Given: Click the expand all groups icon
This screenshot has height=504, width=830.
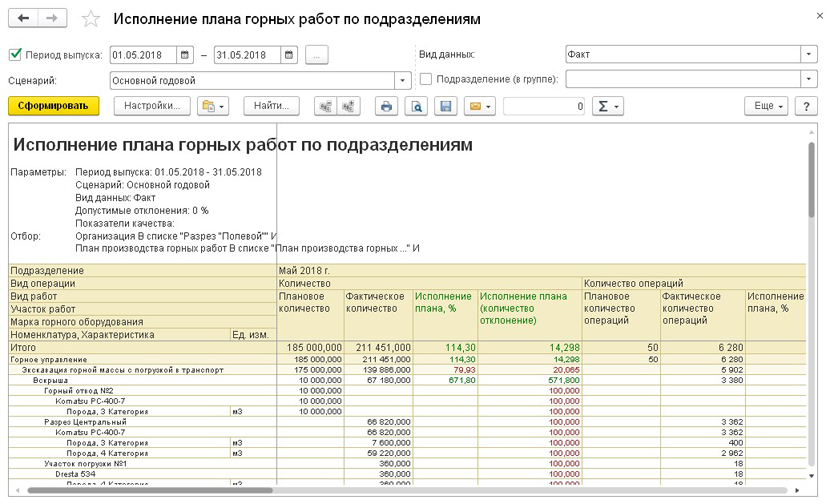Looking at the screenshot, I should click(349, 106).
